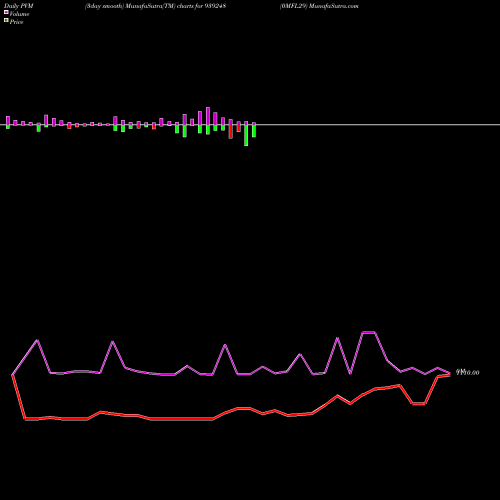Click the 'Daily PVM' title text
Viewport: 500px width, 500px height.
pyautogui.click(x=19, y=6)
